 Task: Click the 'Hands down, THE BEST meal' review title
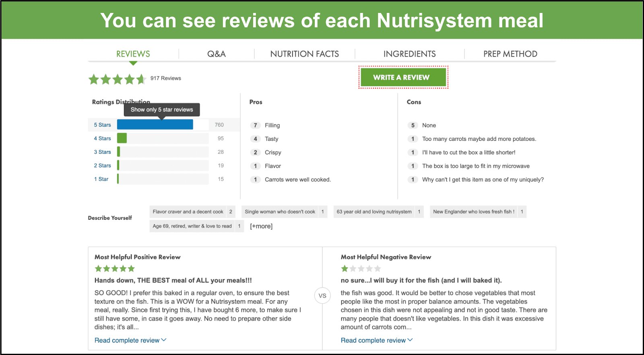tap(173, 281)
